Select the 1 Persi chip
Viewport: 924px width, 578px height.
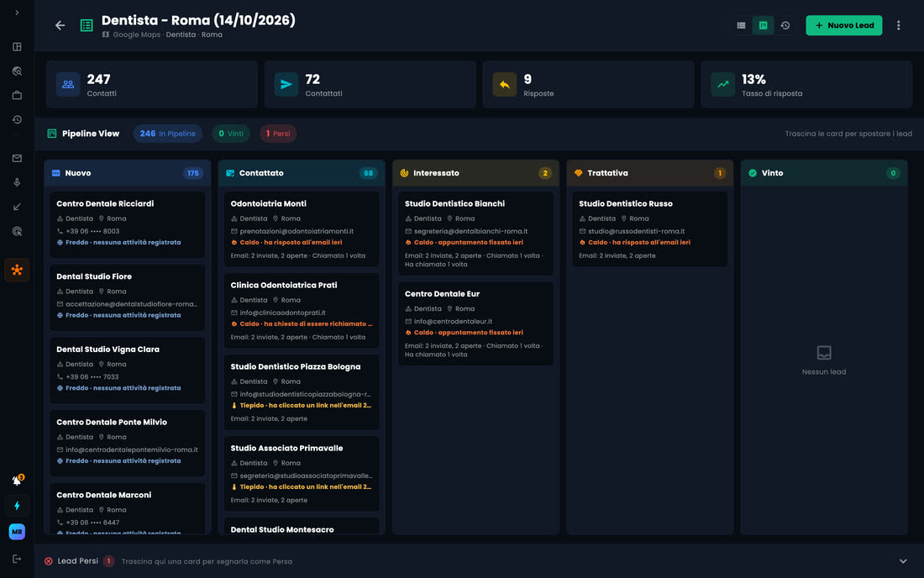278,134
